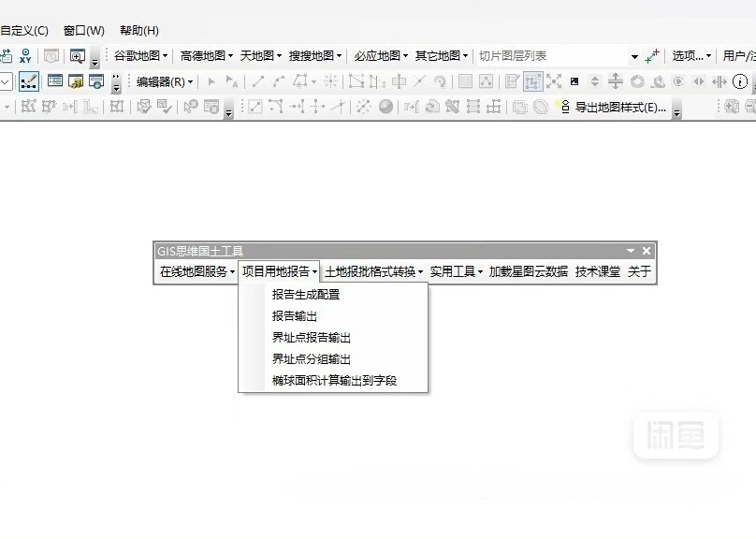The width and height of the screenshot is (756, 539).
Task: Show the Table of Contents window
Action: pos(55,81)
